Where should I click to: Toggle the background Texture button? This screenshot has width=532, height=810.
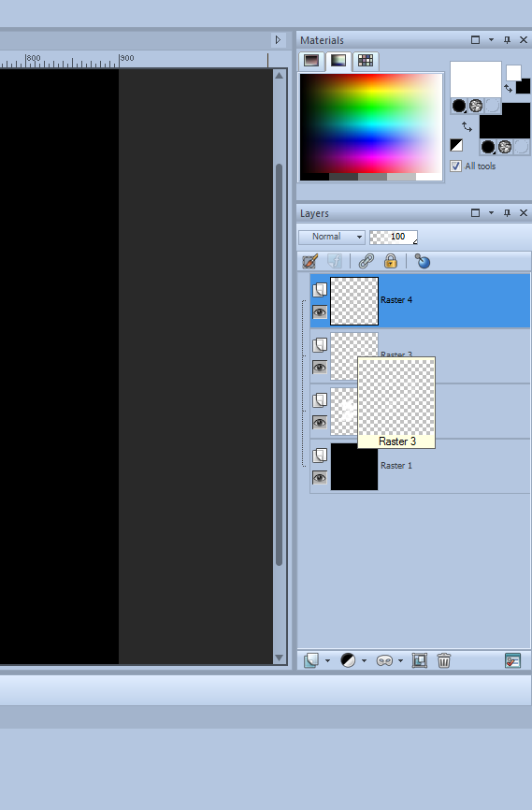point(505,147)
